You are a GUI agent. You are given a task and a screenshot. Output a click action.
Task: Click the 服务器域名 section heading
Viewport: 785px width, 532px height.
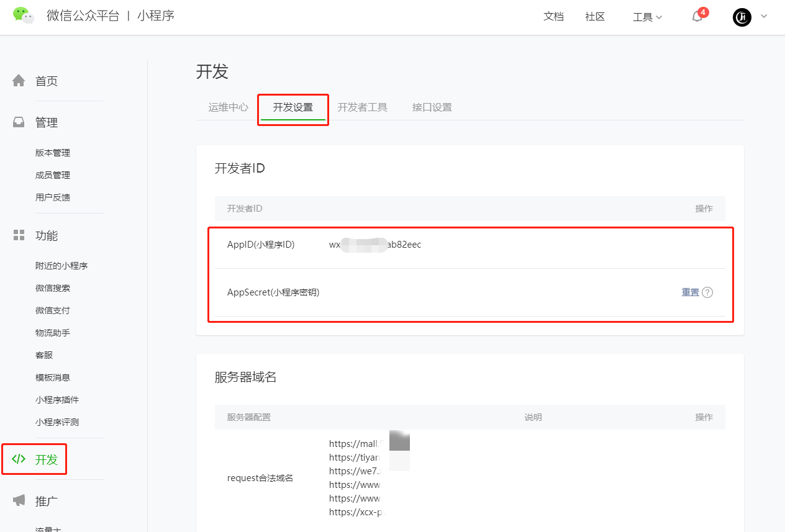[245, 377]
